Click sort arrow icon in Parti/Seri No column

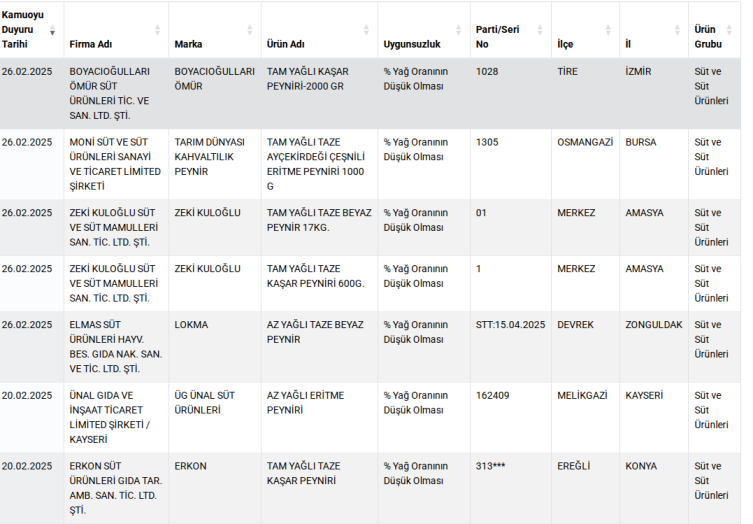click(x=540, y=30)
